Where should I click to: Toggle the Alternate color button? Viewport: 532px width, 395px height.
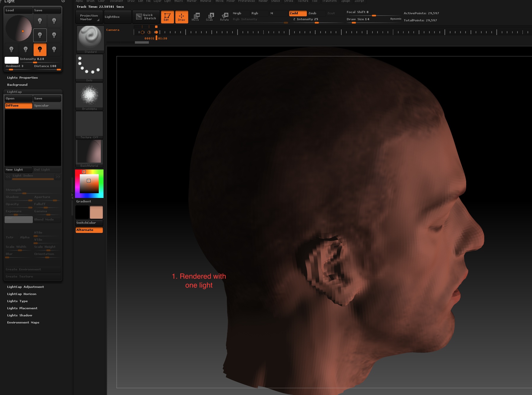click(x=89, y=230)
